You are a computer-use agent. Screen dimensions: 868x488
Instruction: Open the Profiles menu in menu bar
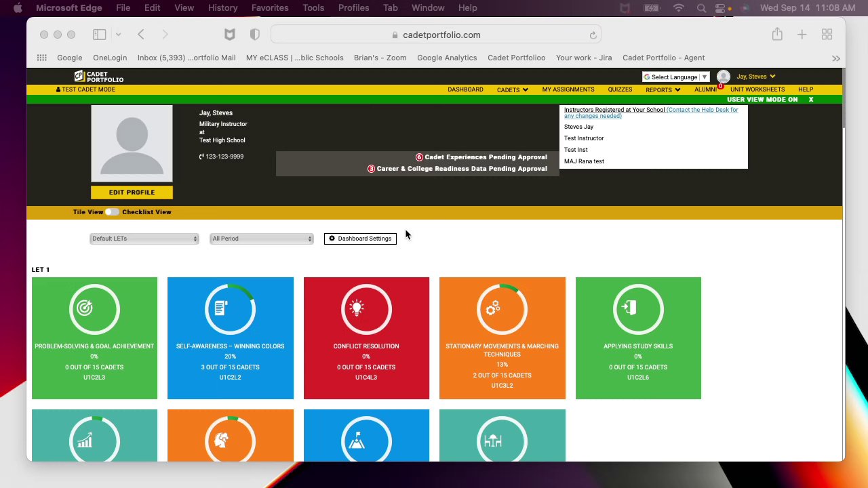point(354,8)
